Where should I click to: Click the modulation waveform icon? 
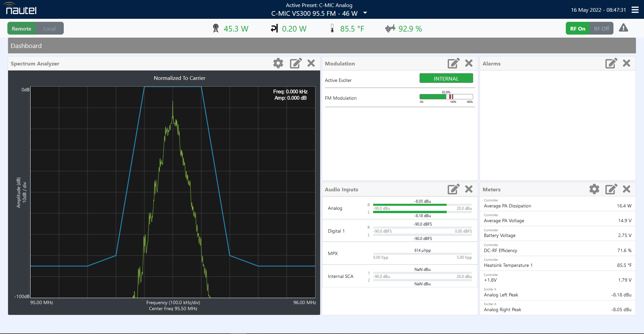point(390,29)
